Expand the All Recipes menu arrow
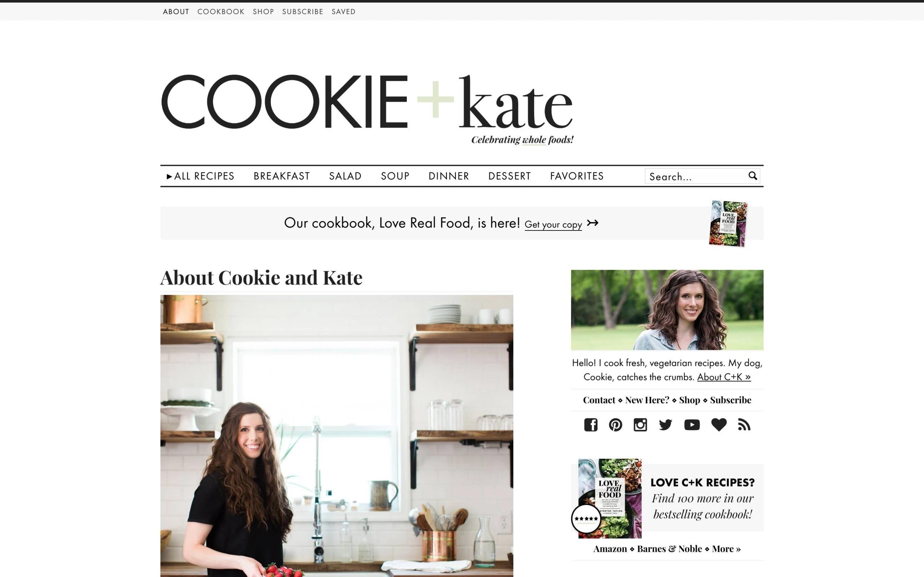 click(x=170, y=176)
